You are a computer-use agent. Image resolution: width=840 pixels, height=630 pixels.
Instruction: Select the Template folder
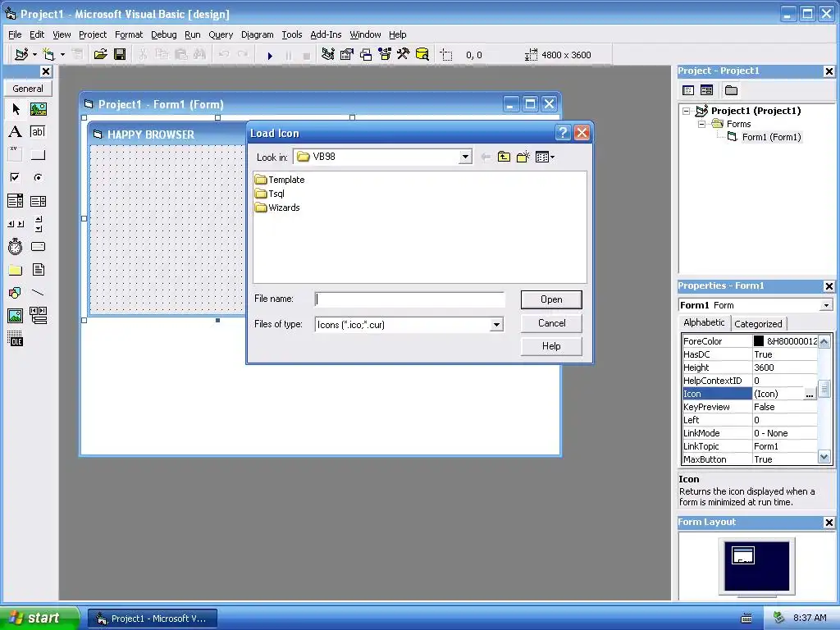tap(280, 180)
